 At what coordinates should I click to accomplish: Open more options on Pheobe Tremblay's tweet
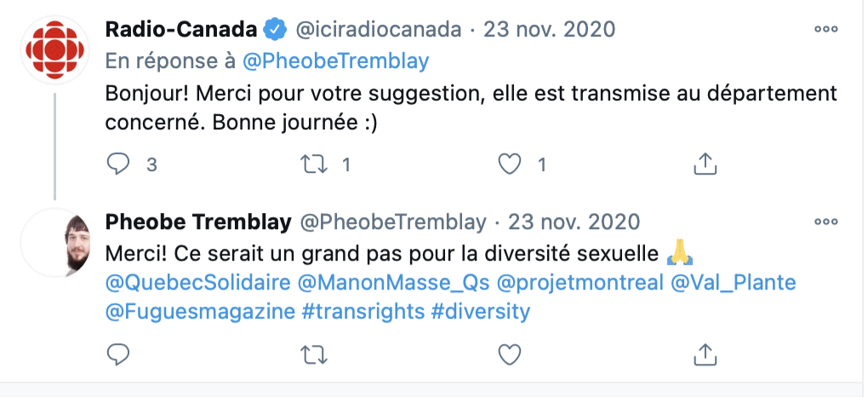click(x=826, y=222)
